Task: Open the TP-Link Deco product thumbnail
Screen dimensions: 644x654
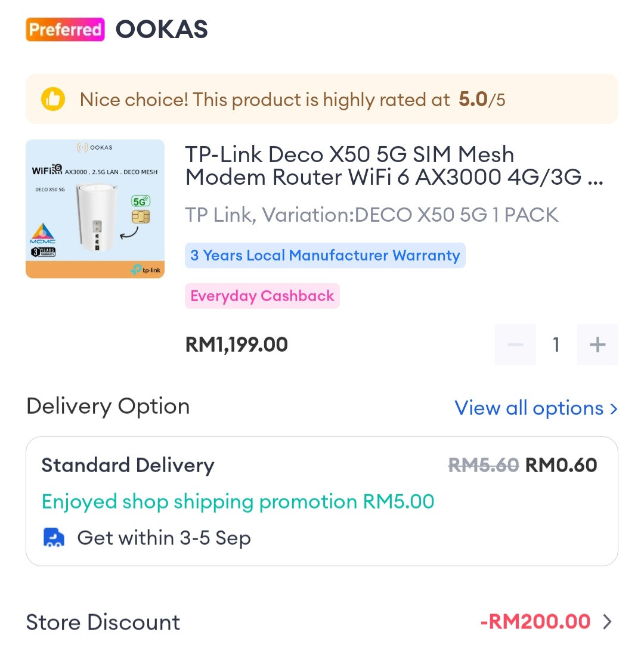Action: tap(95, 209)
